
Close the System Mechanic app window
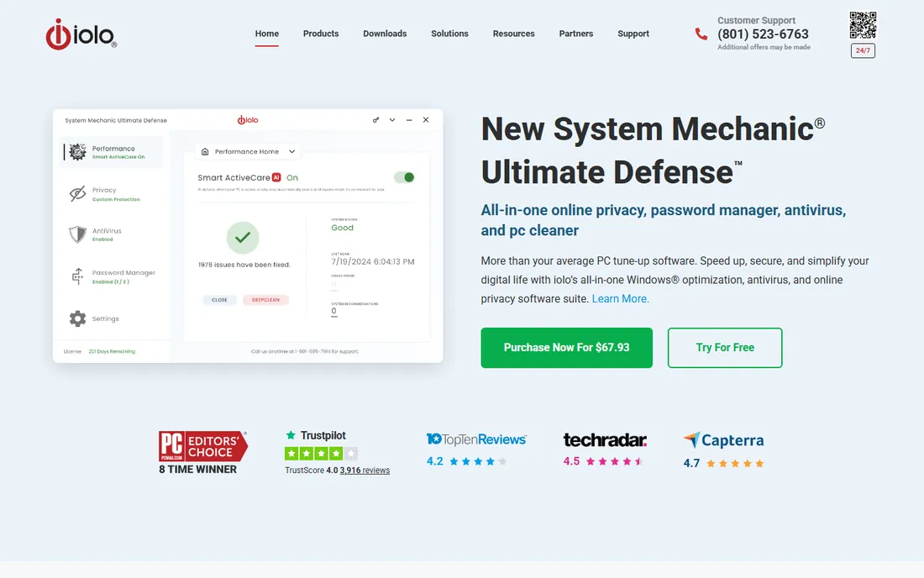[x=426, y=120]
